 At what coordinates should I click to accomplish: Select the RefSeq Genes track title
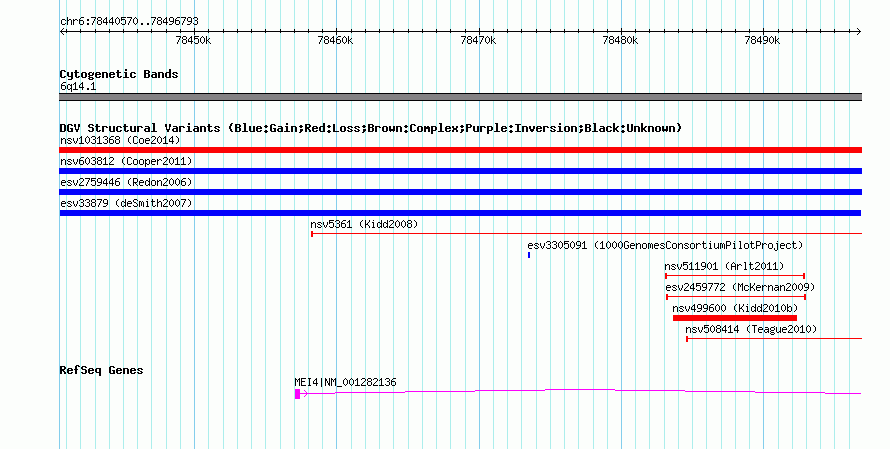pyautogui.click(x=101, y=370)
